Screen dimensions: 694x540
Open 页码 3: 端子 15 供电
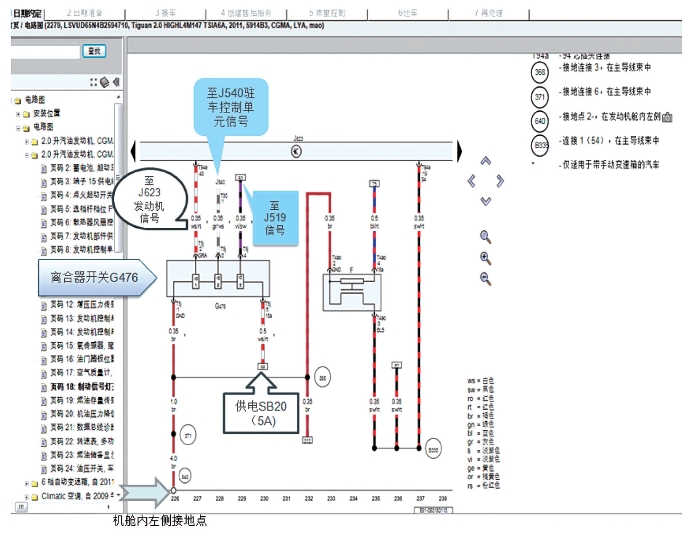tap(82, 181)
